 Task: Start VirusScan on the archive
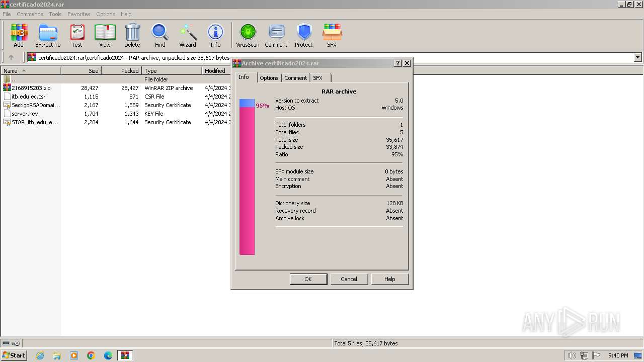tap(248, 35)
